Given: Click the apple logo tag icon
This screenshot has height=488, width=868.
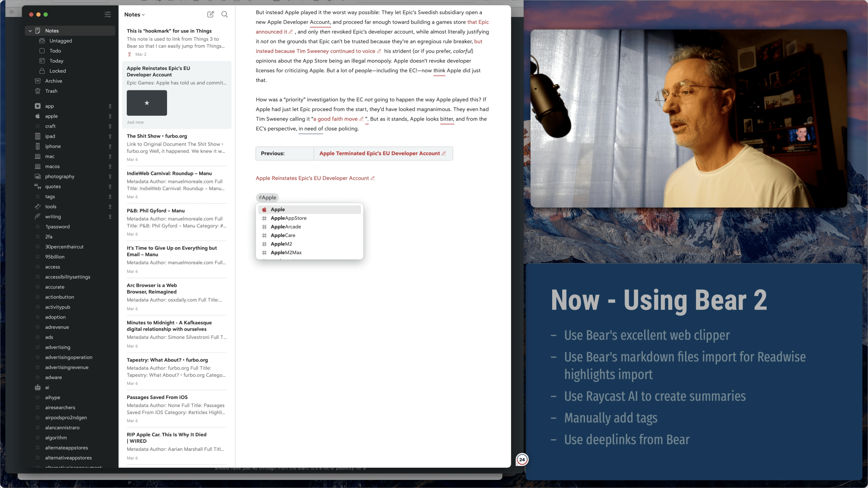Looking at the screenshot, I should 38,116.
